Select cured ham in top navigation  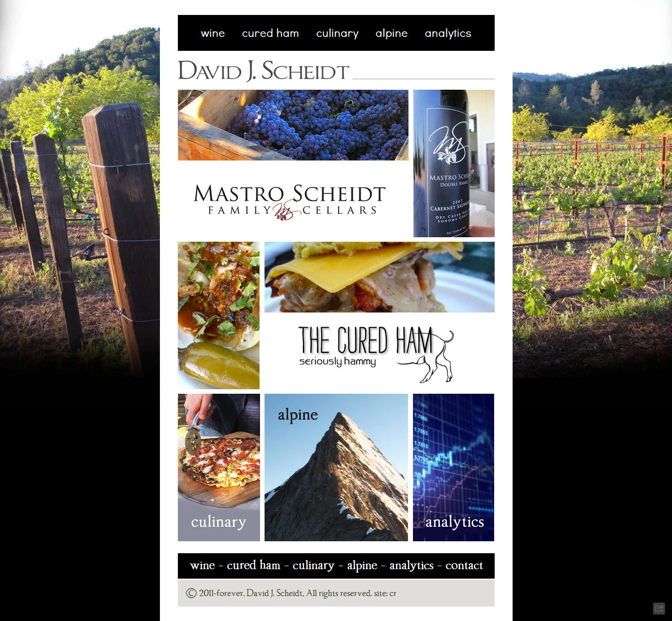tap(270, 33)
